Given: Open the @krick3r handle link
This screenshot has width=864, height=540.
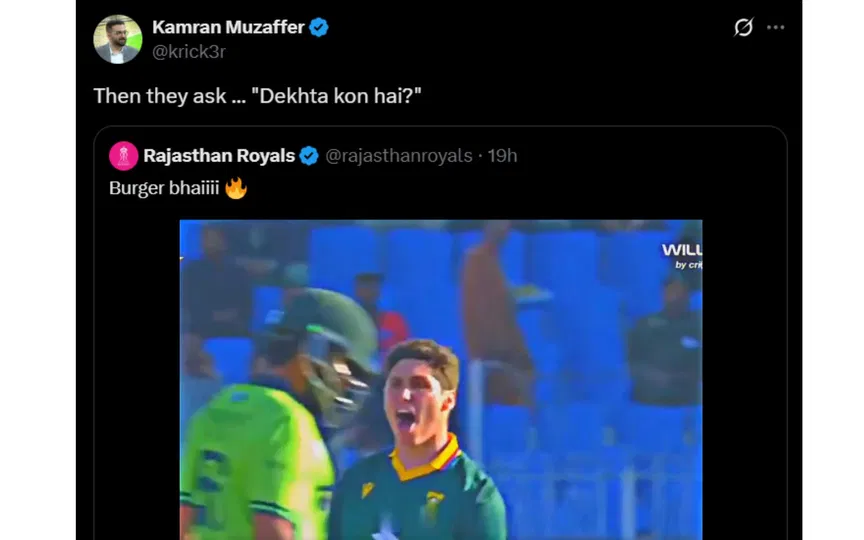Looking at the screenshot, I should pos(188,52).
